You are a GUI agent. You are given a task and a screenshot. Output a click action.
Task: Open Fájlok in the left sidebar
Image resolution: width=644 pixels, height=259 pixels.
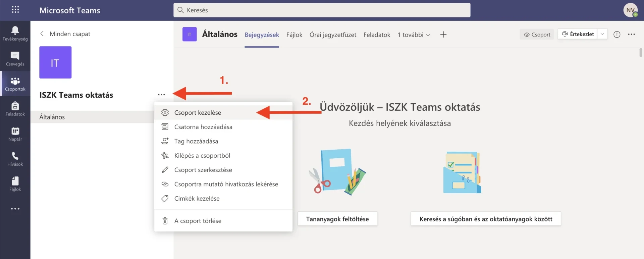tap(15, 184)
